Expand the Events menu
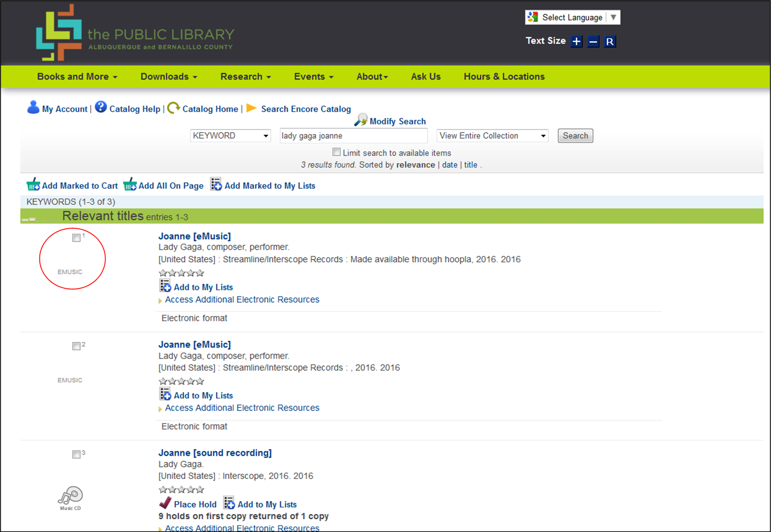 (313, 77)
